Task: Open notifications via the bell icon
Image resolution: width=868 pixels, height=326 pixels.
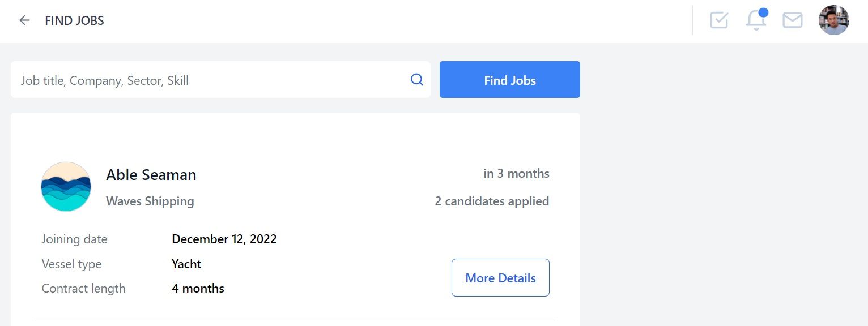Action: point(755,20)
